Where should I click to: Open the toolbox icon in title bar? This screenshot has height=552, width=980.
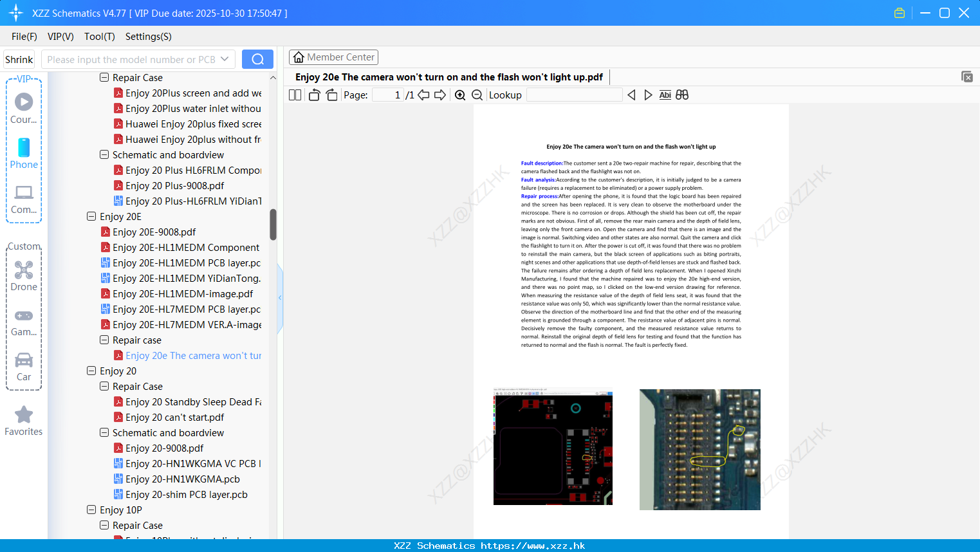click(900, 13)
